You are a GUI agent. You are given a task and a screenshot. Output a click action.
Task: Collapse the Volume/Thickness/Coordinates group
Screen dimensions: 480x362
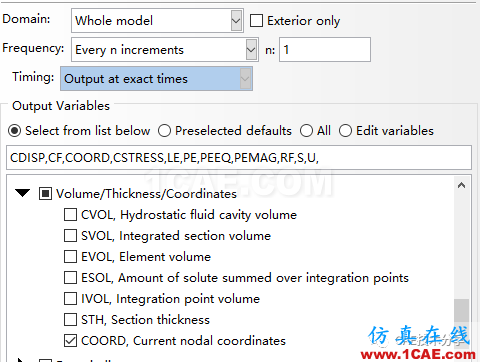tap(22, 193)
